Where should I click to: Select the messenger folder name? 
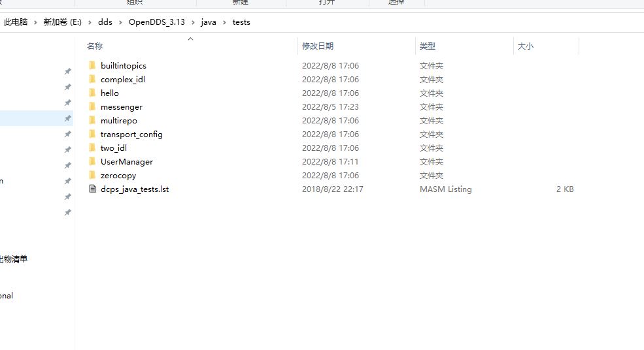pyautogui.click(x=122, y=107)
